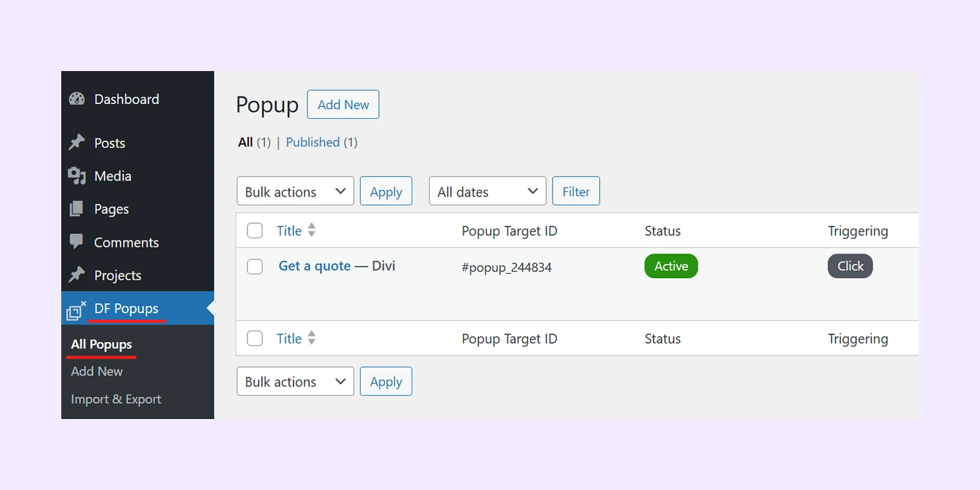Click the Pages stacked-sheets icon
This screenshot has width=980, height=490.
(77, 209)
